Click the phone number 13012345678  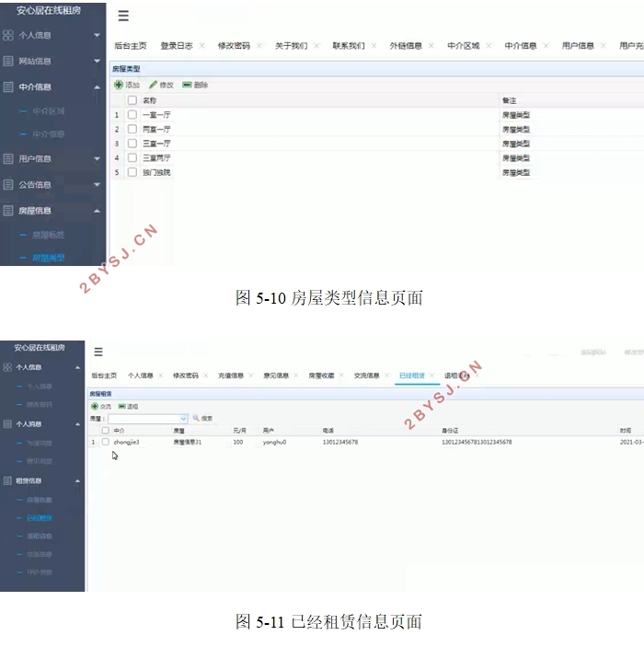[x=340, y=442]
